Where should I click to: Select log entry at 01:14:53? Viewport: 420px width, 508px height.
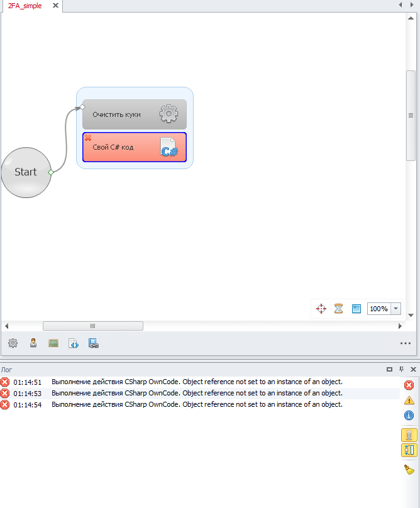[x=200, y=394]
